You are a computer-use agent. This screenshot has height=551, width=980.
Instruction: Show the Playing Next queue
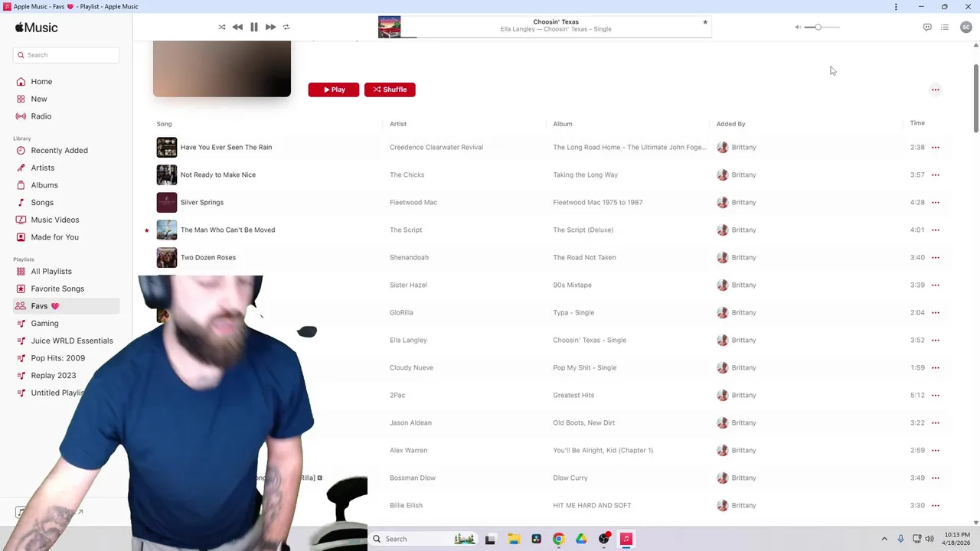tap(945, 28)
